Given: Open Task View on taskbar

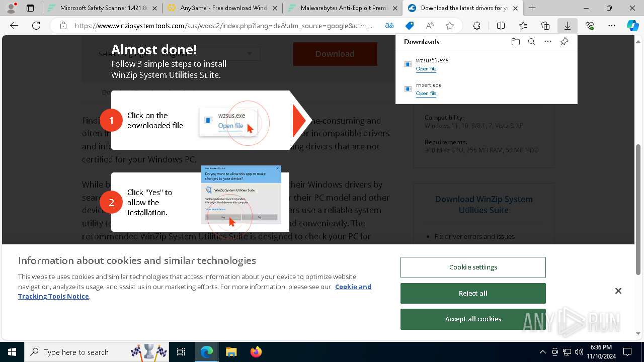Looking at the screenshot, I should point(181,352).
